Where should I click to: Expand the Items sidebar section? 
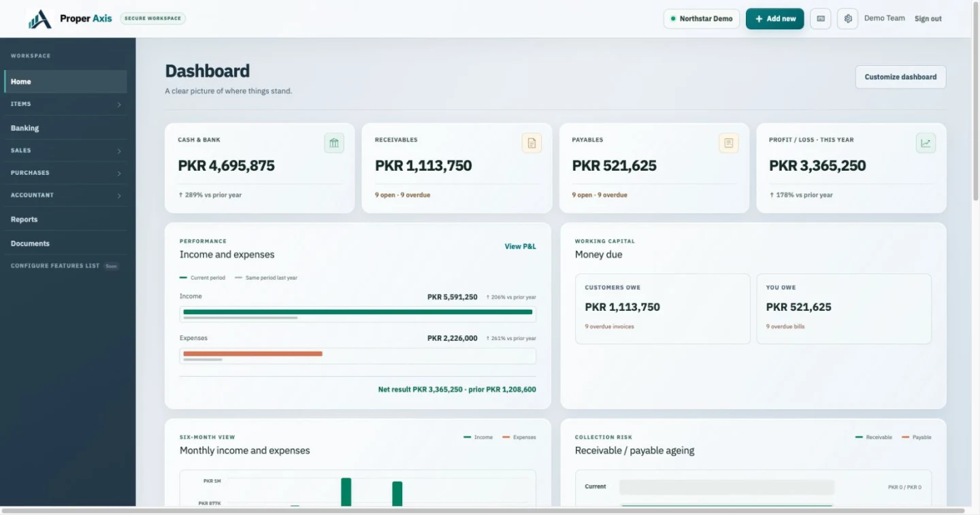pyautogui.click(x=65, y=104)
